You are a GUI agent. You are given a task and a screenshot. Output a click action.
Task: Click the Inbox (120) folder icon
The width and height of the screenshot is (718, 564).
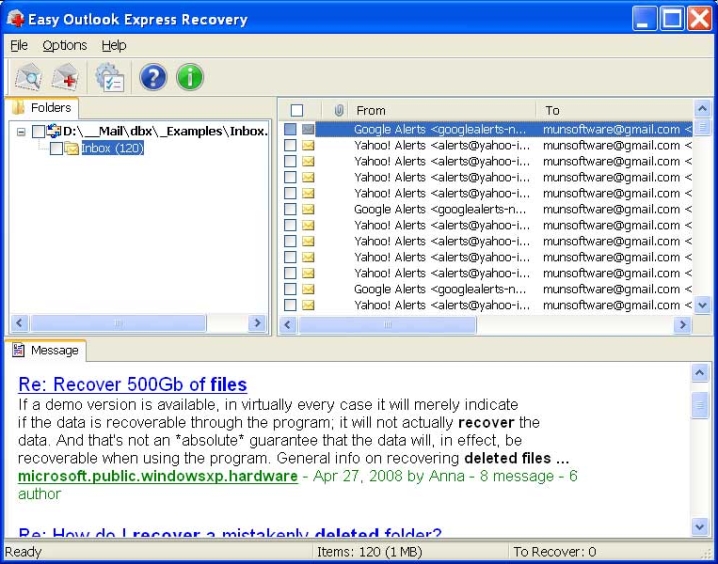pyautogui.click(x=72, y=149)
